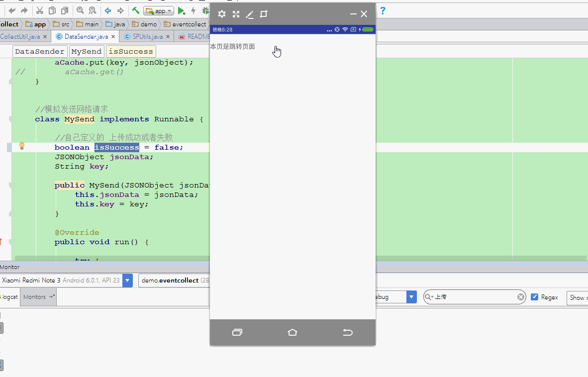Click the 'main' breadcrumb folder
The height and width of the screenshot is (377, 588).
click(87, 24)
